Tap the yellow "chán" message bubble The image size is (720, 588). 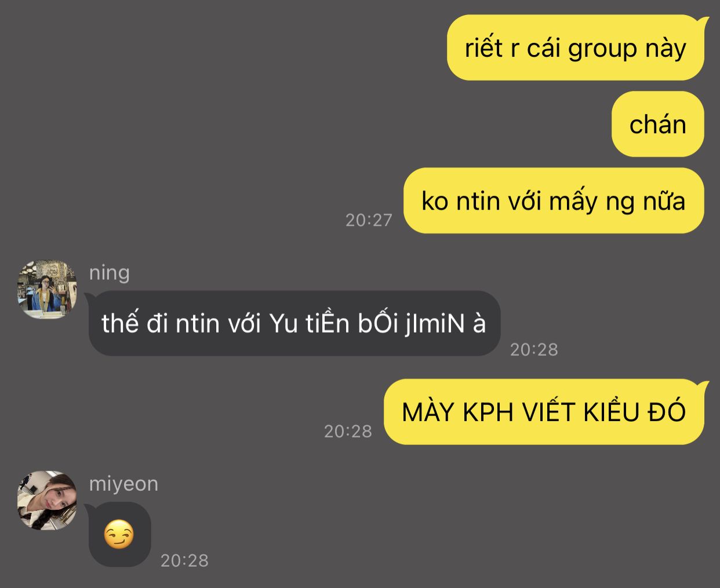[x=658, y=124]
